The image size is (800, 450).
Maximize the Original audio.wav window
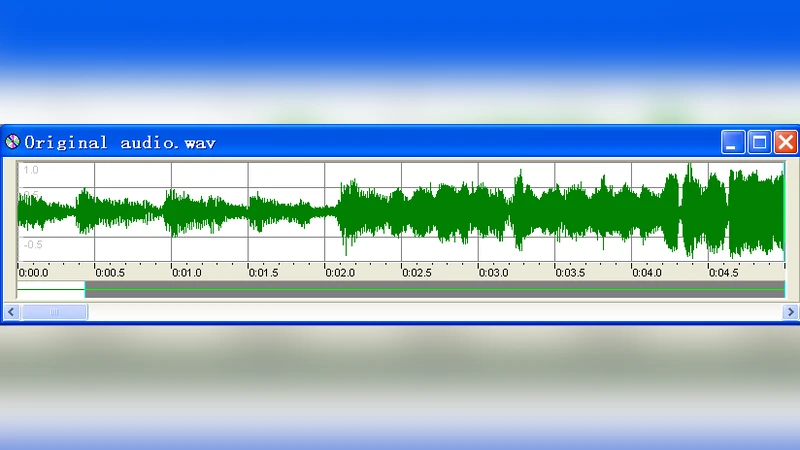[759, 142]
